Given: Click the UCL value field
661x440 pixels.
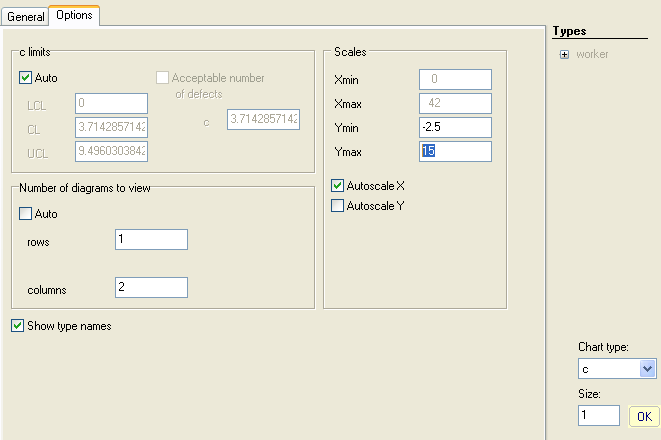Looking at the screenshot, I should point(111,151).
